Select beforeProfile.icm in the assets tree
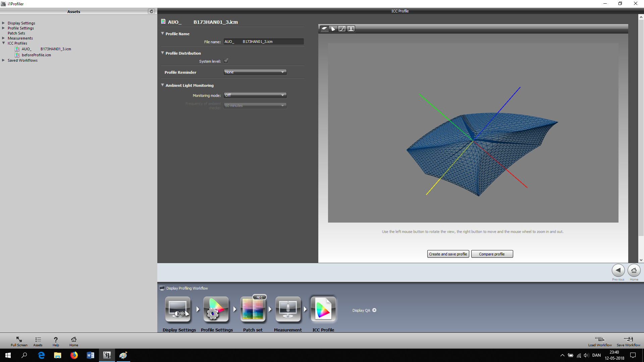Viewport: 644px width, 362px height. pos(36,55)
